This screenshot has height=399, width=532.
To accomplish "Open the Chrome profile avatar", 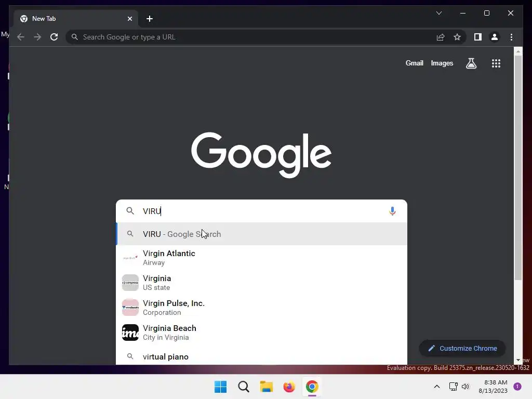I will [x=495, y=37].
